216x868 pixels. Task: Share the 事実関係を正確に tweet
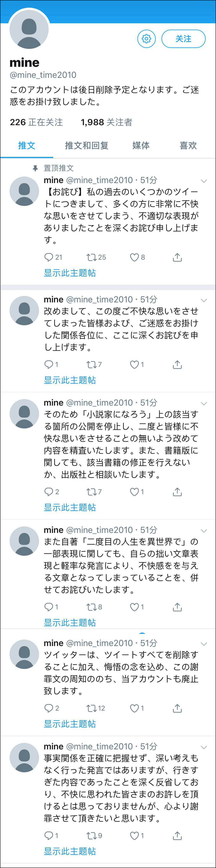[x=177, y=836]
